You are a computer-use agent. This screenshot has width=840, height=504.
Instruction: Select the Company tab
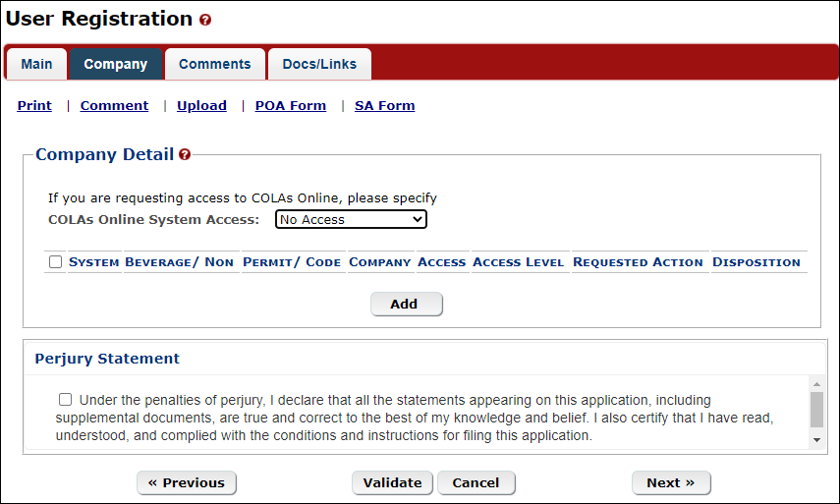[x=116, y=64]
